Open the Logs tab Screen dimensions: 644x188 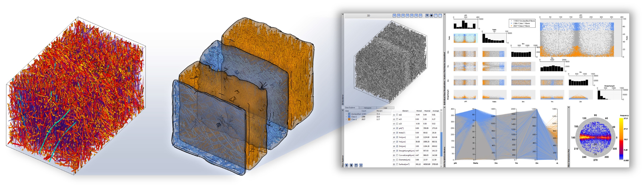point(385,108)
